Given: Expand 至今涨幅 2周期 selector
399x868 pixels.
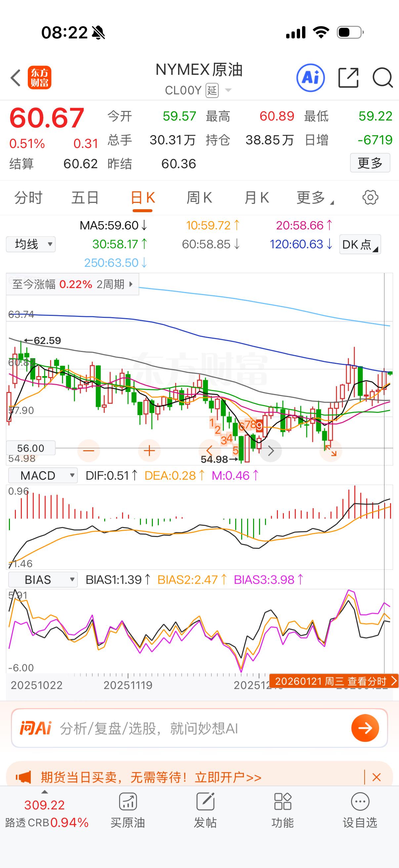Looking at the screenshot, I should point(73,284).
